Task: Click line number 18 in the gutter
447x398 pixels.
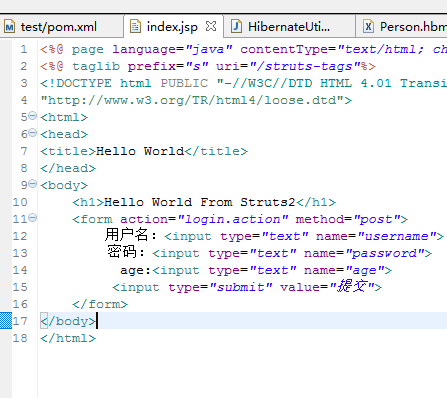Action: point(20,338)
